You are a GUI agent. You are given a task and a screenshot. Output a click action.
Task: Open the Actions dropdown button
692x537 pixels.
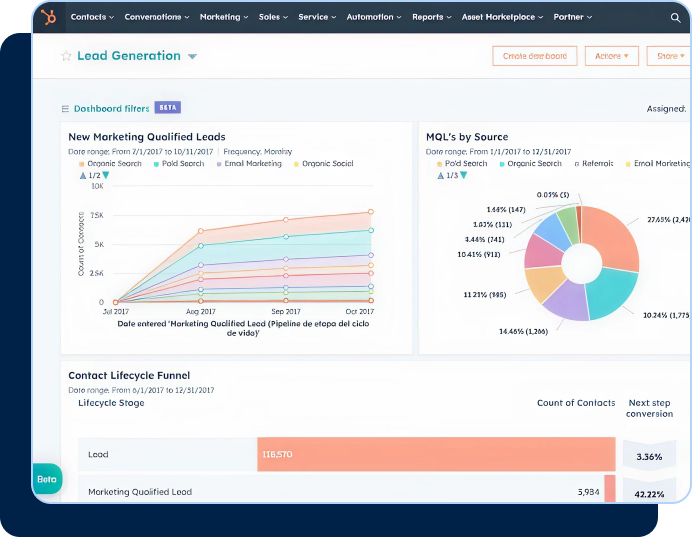[x=612, y=56]
